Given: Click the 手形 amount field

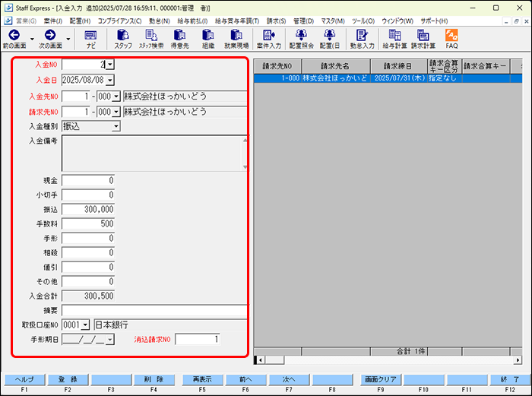Looking at the screenshot, I should [x=88, y=238].
